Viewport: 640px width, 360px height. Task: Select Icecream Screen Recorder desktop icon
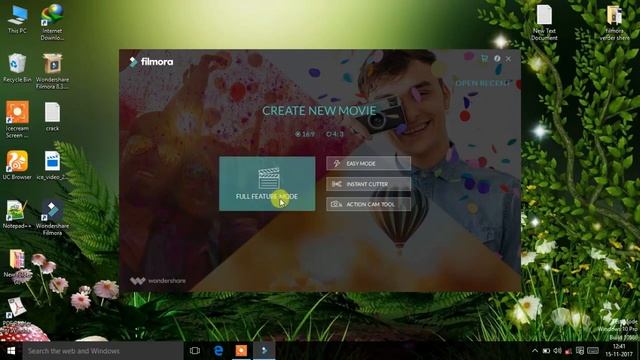pos(17,120)
